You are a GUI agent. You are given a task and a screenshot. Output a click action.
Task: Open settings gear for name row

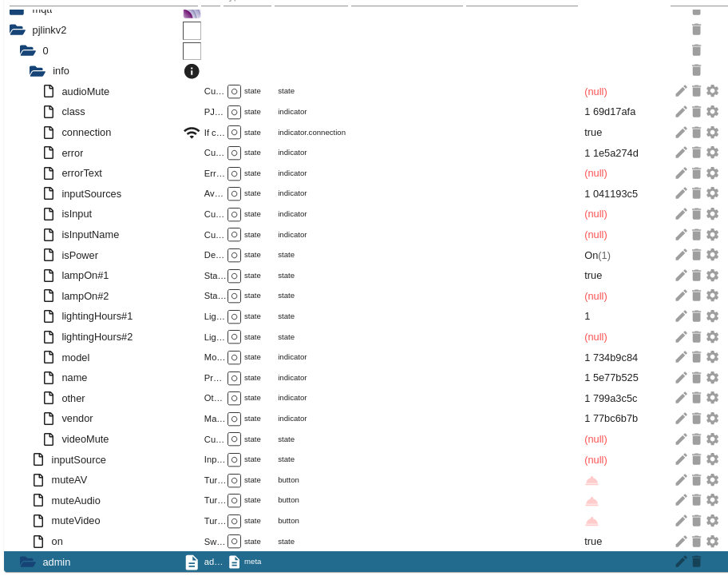pyautogui.click(x=712, y=377)
